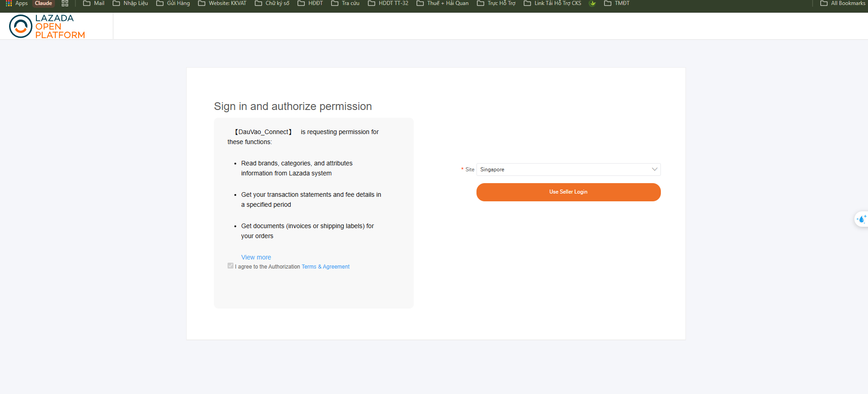Open the Gửi Hàng bookmark folder
The height and width of the screenshot is (394, 868).
point(173,3)
